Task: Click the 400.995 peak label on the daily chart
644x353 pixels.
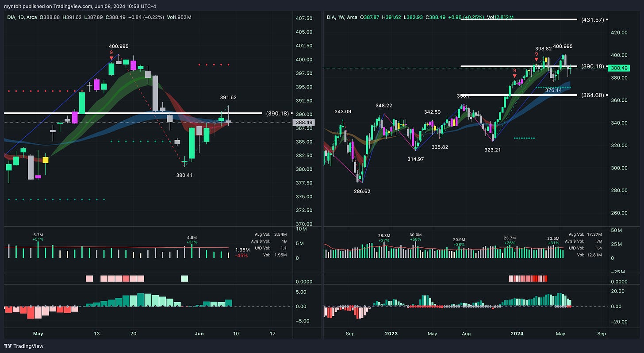Action: (119, 46)
